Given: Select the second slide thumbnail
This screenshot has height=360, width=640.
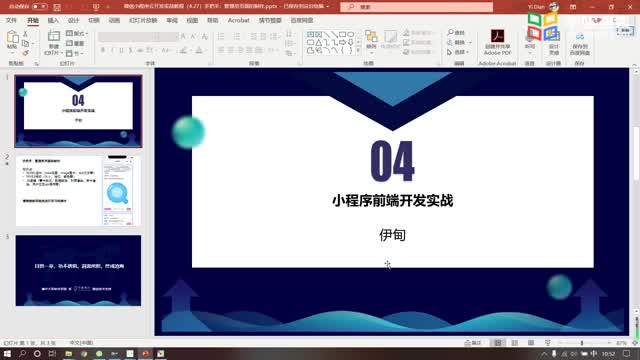Looking at the screenshot, I should click(78, 191).
